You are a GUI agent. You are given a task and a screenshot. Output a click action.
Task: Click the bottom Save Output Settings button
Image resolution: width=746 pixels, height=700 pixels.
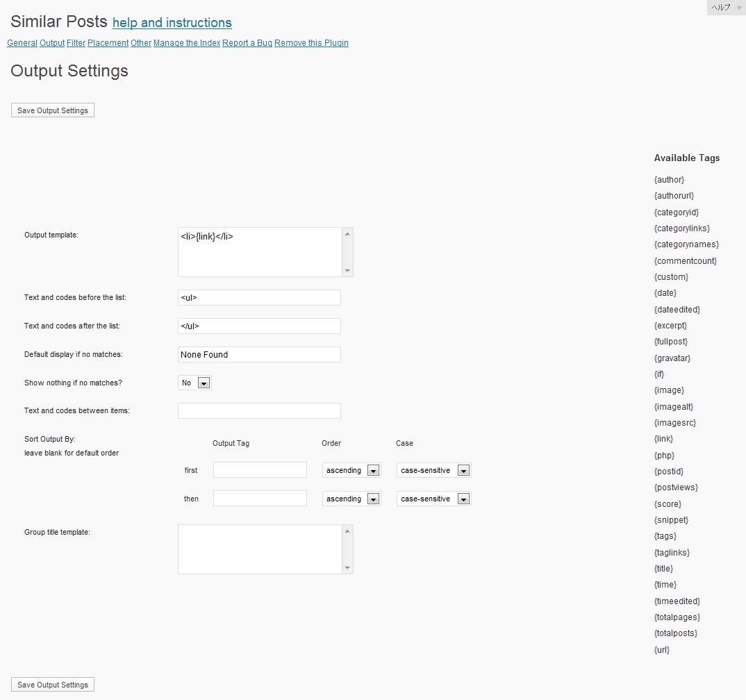coord(53,685)
